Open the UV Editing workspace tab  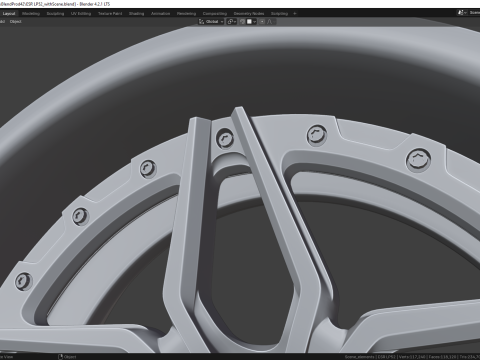[x=81, y=14]
